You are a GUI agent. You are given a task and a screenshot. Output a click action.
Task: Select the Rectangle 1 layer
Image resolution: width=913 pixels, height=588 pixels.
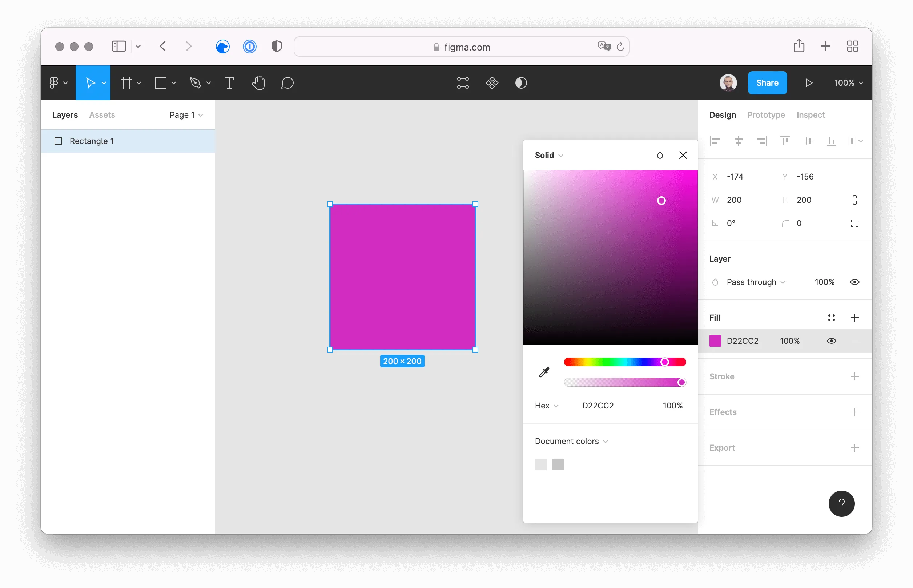(x=92, y=141)
